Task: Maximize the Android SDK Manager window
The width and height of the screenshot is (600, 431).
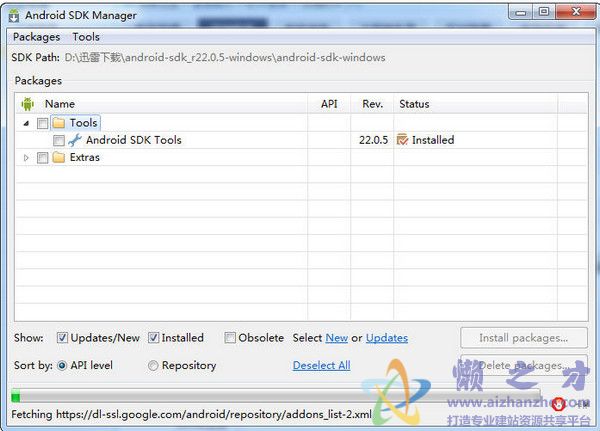Action: [544, 12]
